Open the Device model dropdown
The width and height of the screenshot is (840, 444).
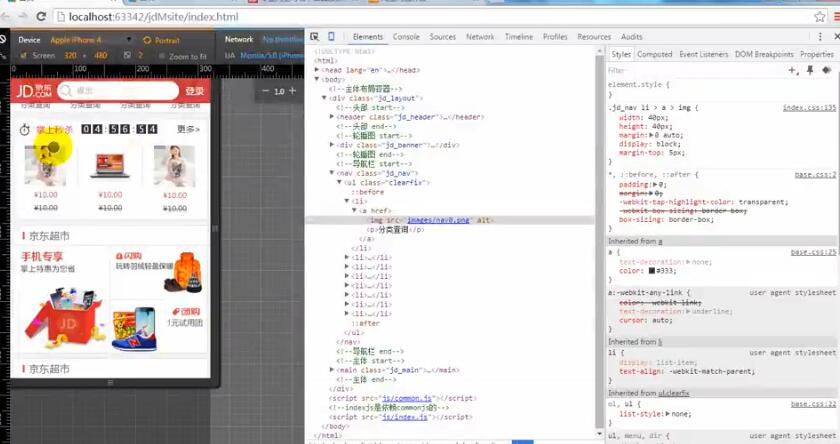click(91, 40)
